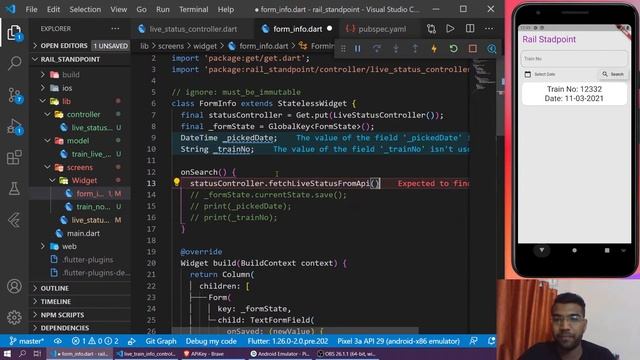This screenshot has width=640, height=360.
Task: Open the Accounts icon in activity bar
Action: (x=14, y=286)
